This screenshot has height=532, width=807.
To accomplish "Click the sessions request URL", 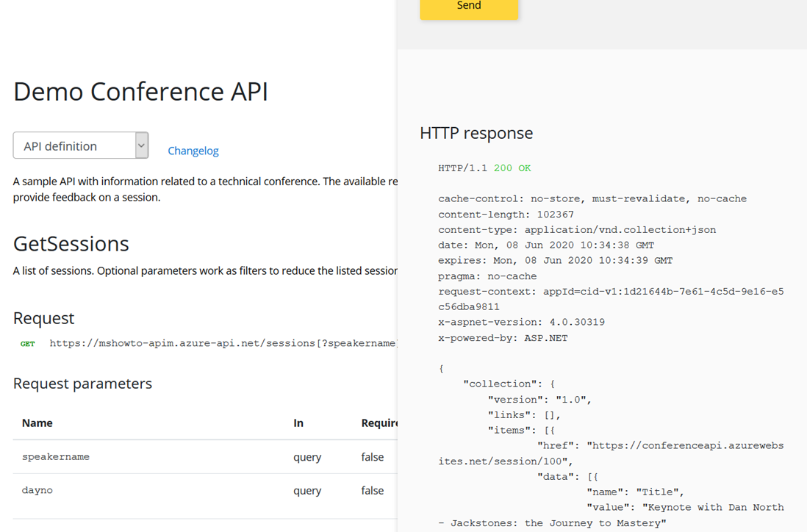I will click(x=223, y=343).
